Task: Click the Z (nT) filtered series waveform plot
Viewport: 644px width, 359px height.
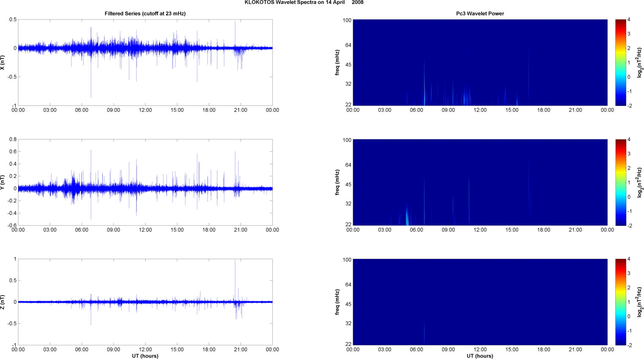Action: click(x=145, y=302)
